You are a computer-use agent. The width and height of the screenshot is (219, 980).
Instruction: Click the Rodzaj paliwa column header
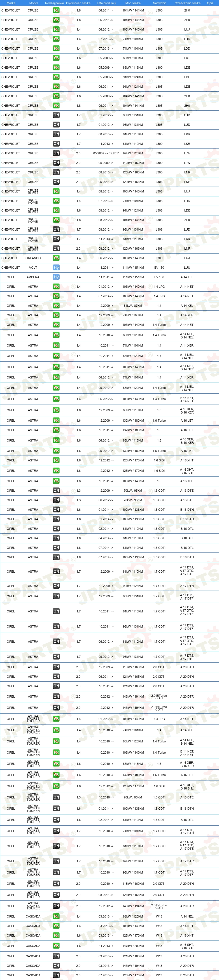(54, 3)
